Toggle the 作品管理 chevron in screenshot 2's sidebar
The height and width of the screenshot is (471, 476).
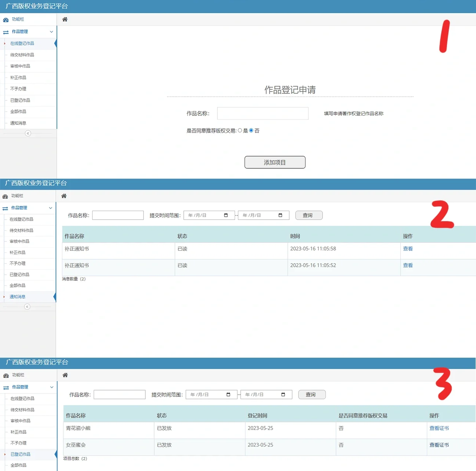tap(51, 208)
